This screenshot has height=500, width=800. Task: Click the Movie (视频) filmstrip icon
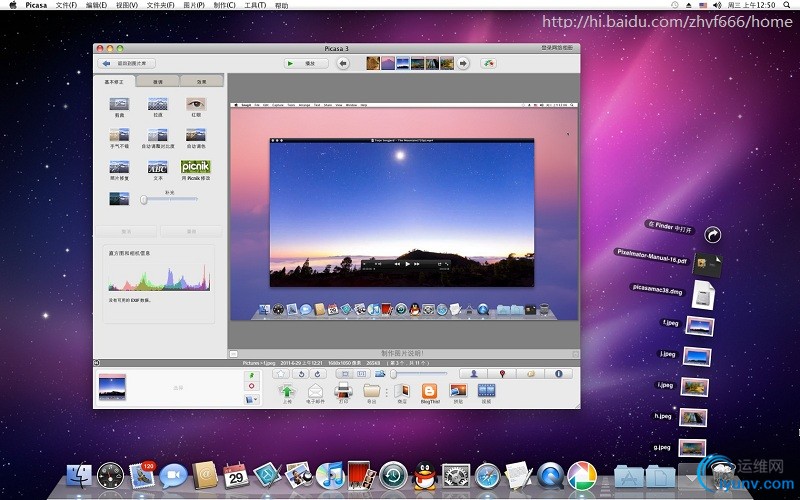[x=486, y=391]
